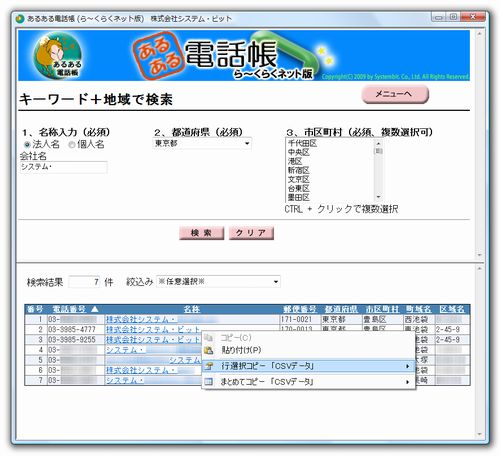Click the あるある電話帳 globe logo in the banner
The image size is (500, 456).
[57, 55]
